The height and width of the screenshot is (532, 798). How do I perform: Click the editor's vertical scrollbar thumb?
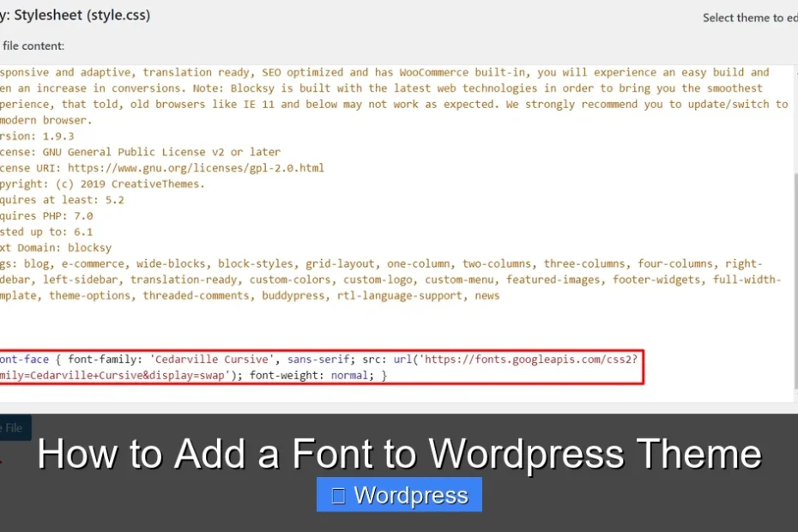pos(795,281)
